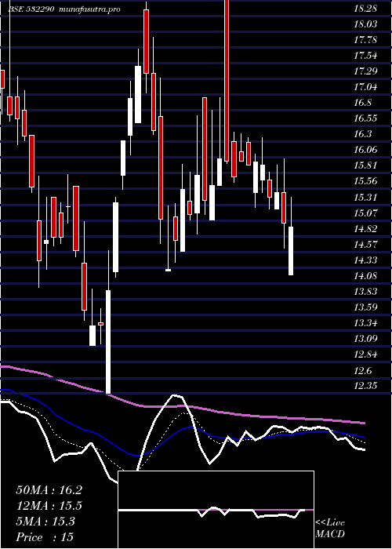Open the MACD inset chart panel
392x549 pixels.
tap(216, 510)
